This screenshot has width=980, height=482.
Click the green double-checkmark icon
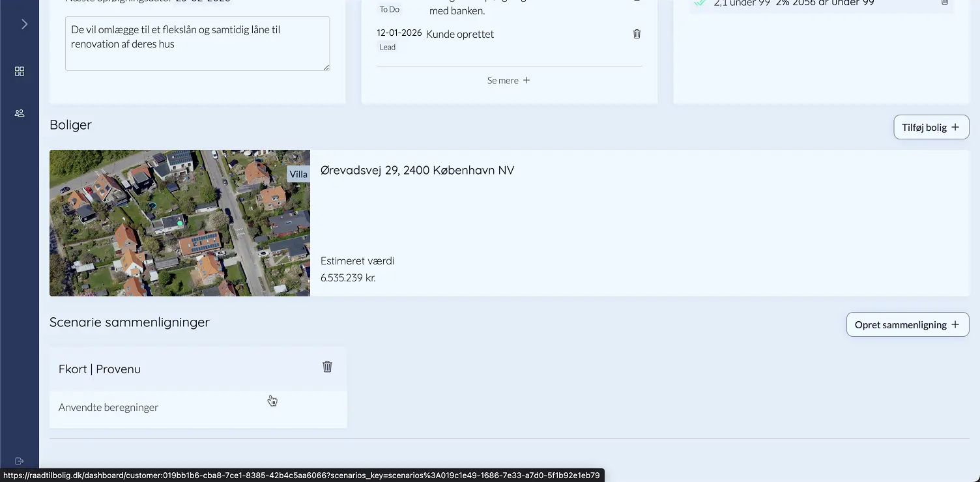pos(700,3)
